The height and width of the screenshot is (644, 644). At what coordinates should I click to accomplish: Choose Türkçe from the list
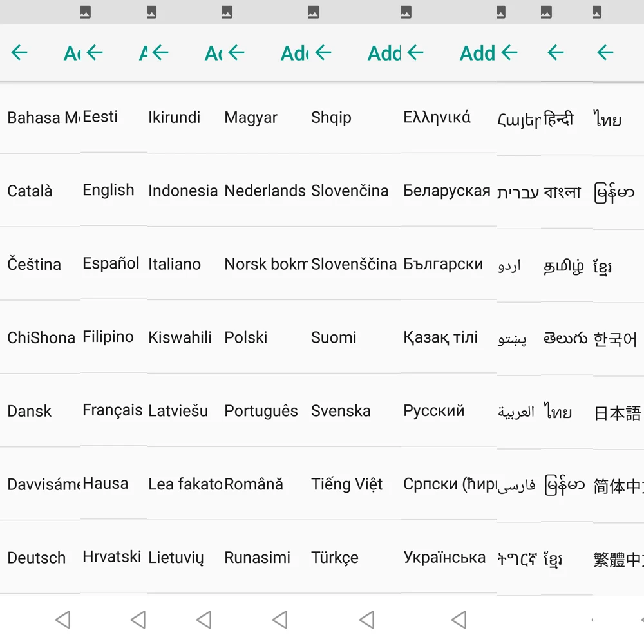click(x=335, y=558)
